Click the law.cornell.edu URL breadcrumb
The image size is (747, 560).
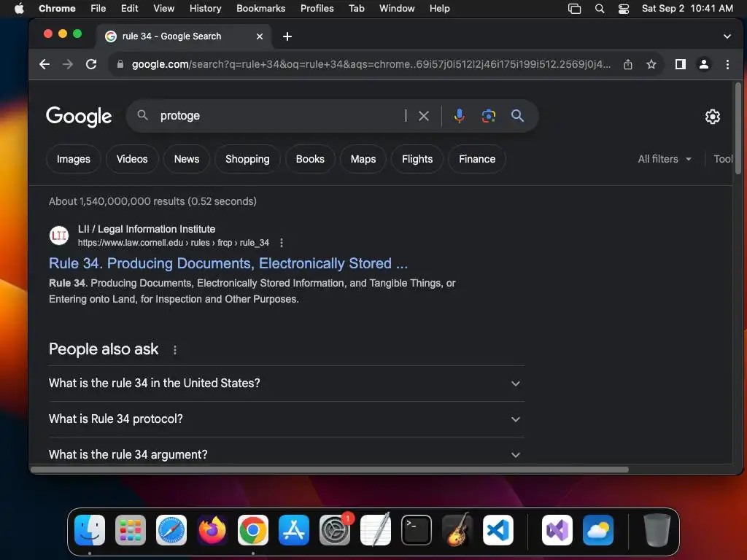click(x=174, y=243)
